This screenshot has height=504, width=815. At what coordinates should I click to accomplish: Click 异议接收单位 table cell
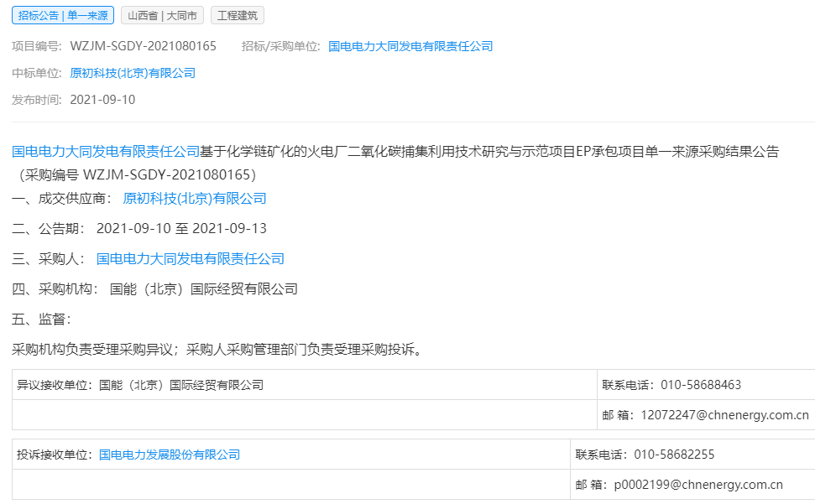click(x=305, y=385)
